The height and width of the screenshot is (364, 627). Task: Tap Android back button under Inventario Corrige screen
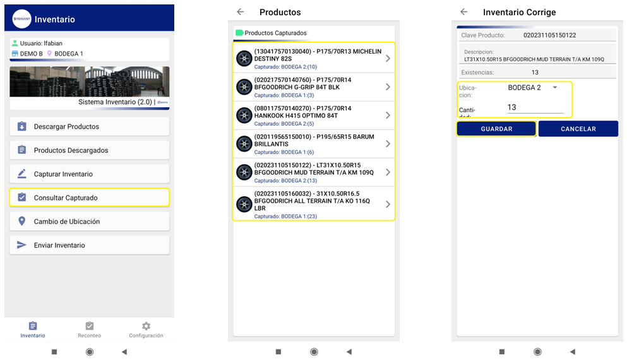pyautogui.click(x=573, y=352)
